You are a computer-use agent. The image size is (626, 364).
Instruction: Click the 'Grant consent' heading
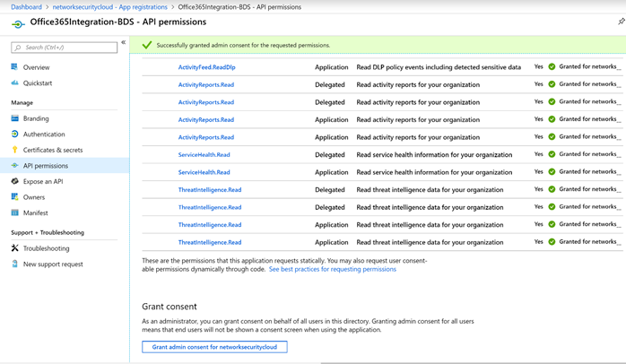pos(170,306)
